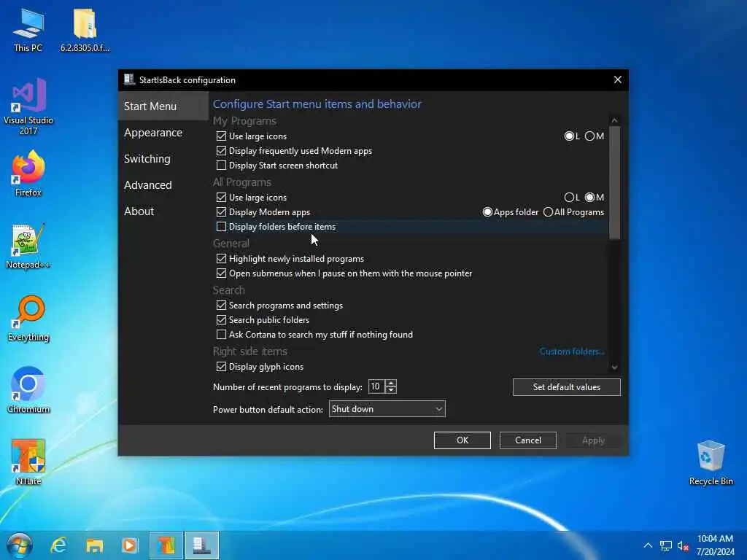Screen dimensions: 747x560
Task: Open NTLite desktop shortcut
Action: coord(28,462)
